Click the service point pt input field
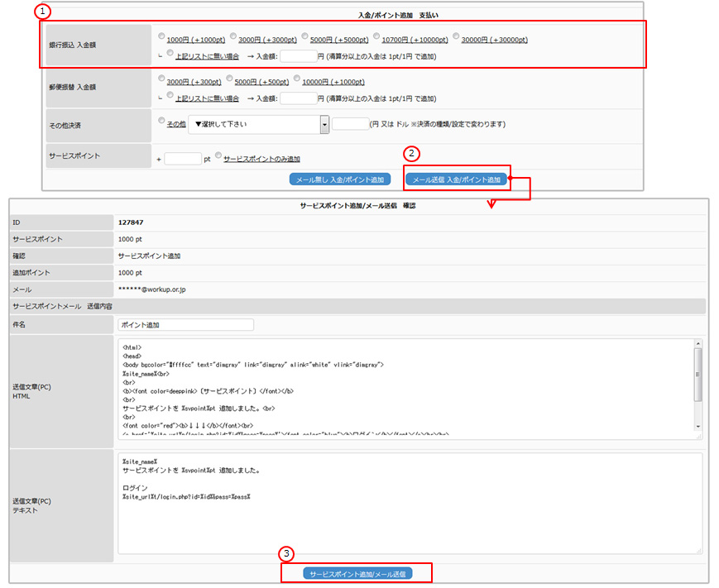Viewport: 719px width, 588px height. click(182, 159)
